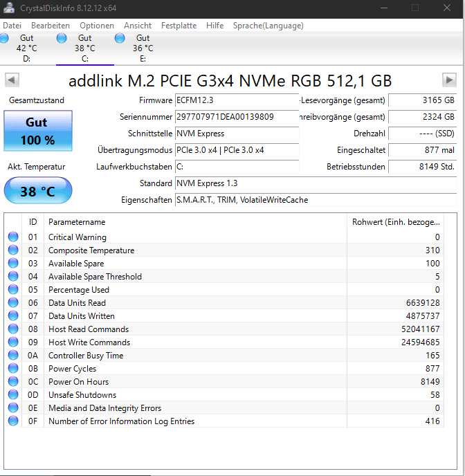Click the ID column header

tap(33, 222)
